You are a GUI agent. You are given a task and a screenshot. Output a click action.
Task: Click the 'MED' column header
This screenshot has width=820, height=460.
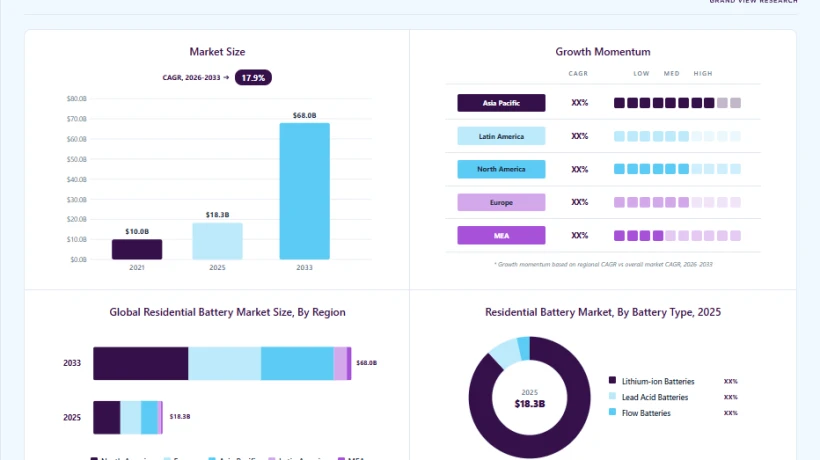pos(671,74)
